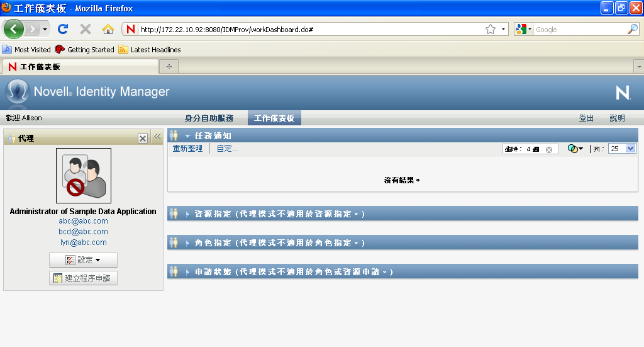The width and height of the screenshot is (644, 347).
Task: Click the proxy user avatar image
Action: pyautogui.click(x=84, y=176)
